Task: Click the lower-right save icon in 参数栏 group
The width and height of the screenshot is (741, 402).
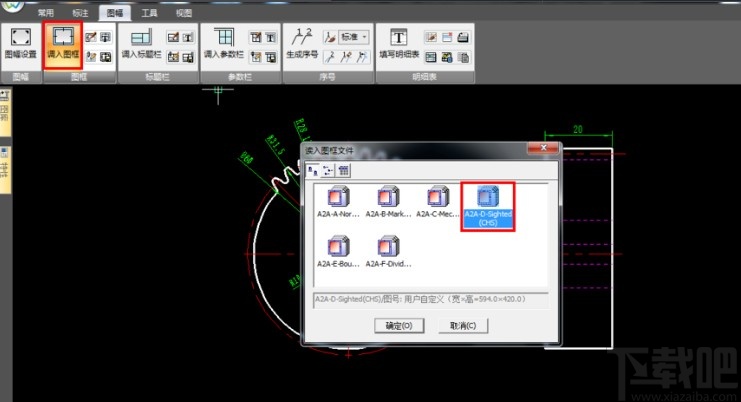Action: (x=271, y=57)
